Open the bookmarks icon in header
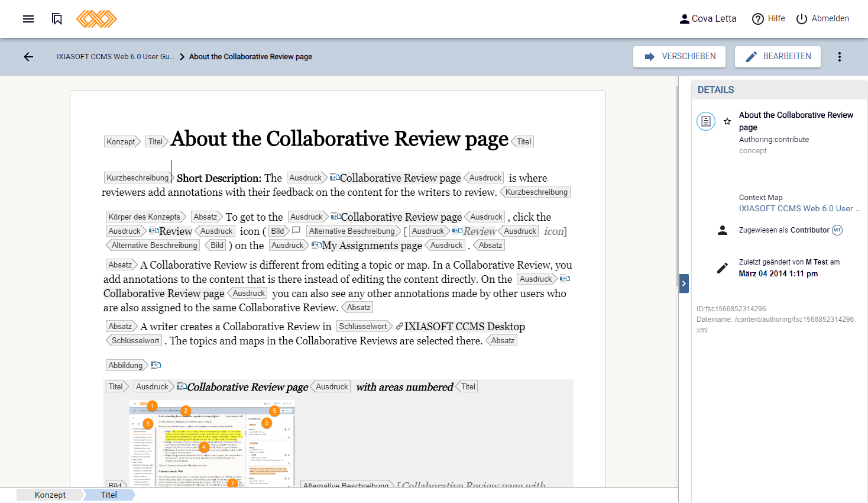 [x=57, y=19]
